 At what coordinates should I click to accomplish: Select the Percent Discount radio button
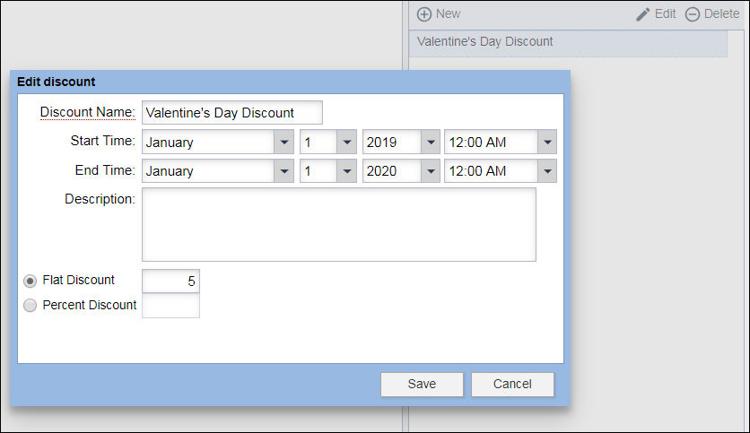[30, 305]
